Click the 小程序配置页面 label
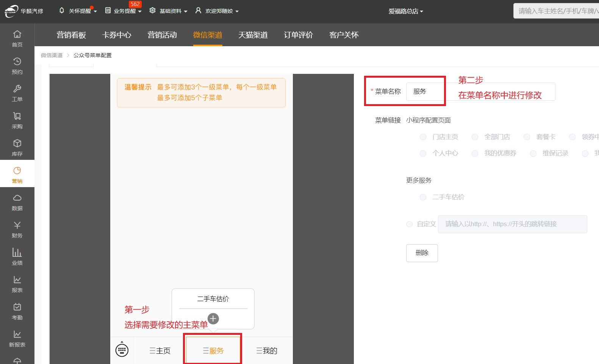Image resolution: width=599 pixels, height=364 pixels. (429, 120)
